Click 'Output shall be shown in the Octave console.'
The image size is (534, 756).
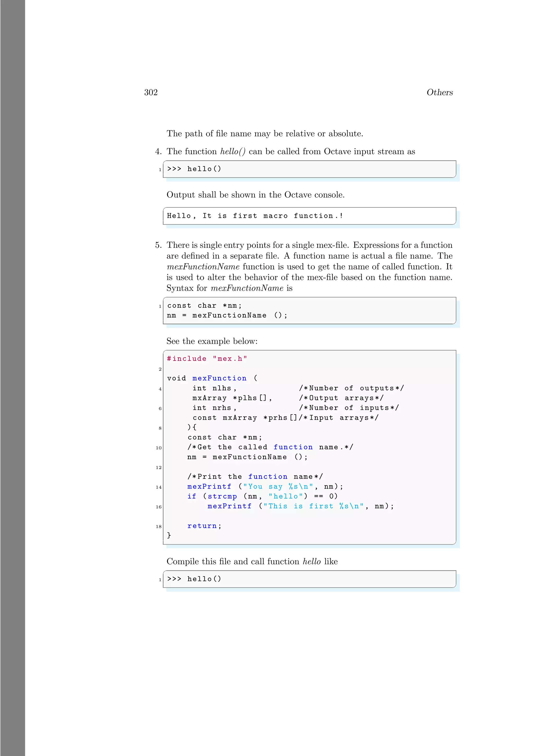point(256,195)
